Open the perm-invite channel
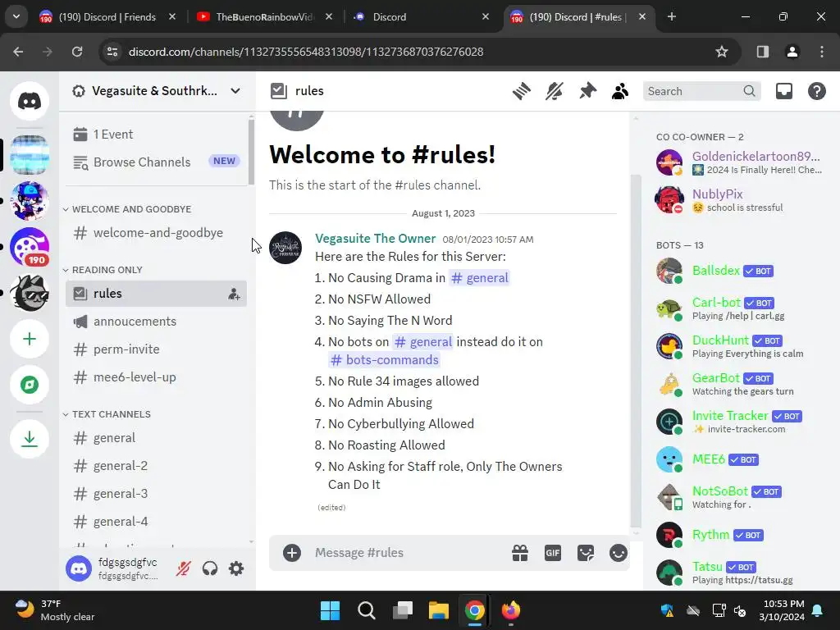Screen dimensions: 840x630 coord(157,349)
